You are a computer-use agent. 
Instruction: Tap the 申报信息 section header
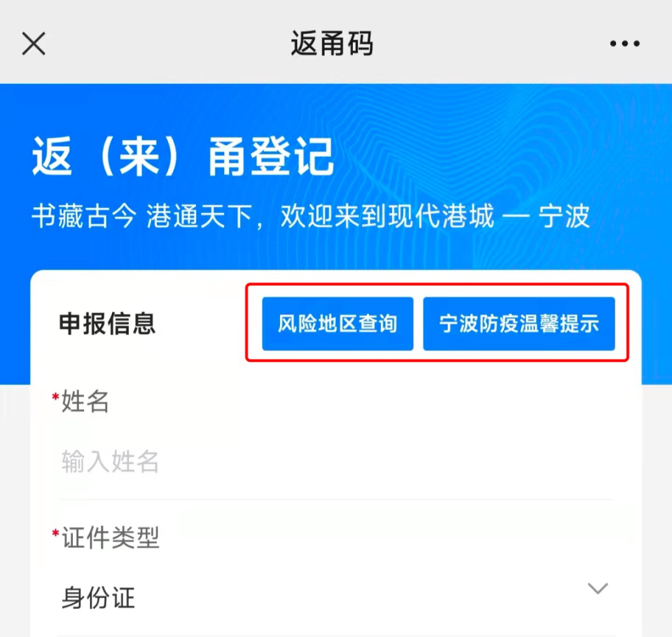pos(107,323)
